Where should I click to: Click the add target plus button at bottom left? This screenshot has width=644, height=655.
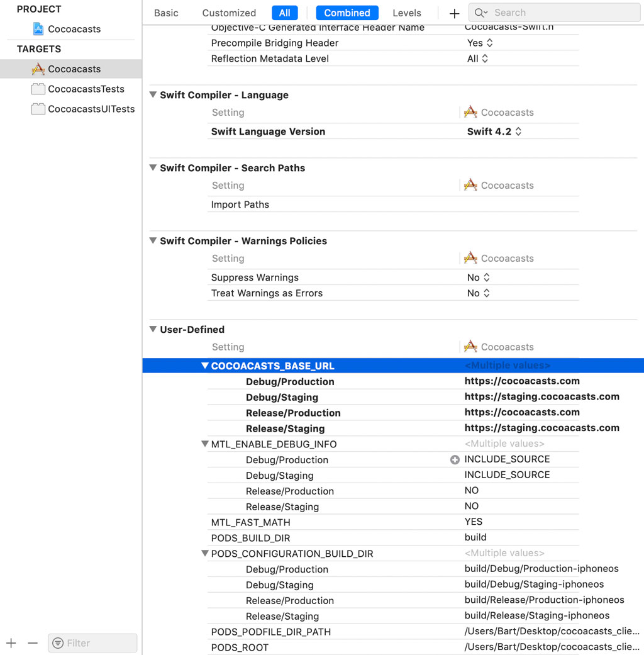point(10,643)
